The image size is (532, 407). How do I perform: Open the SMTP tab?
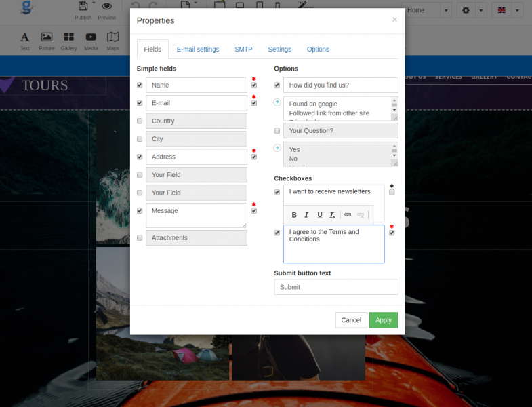[243, 50]
